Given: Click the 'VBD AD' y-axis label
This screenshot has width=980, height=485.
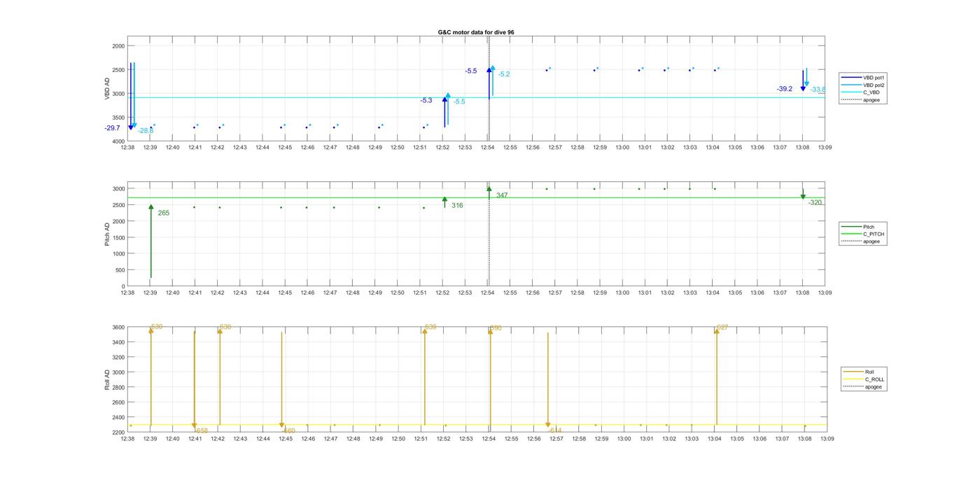Looking at the screenshot, I should coord(108,89).
